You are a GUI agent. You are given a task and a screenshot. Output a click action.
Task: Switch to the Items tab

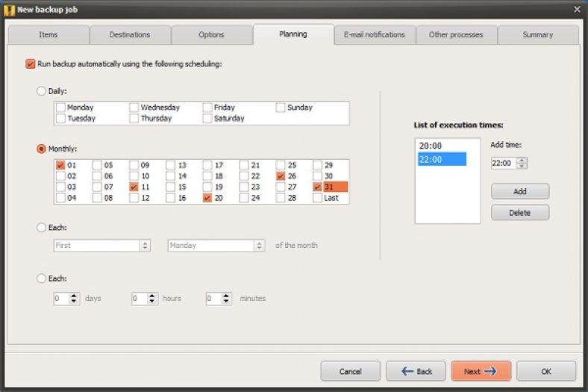point(49,35)
